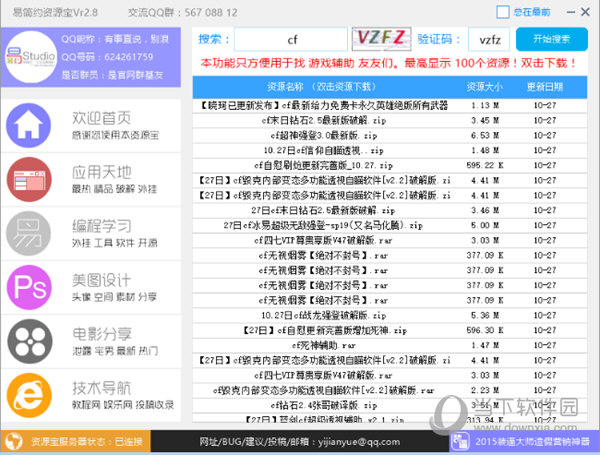Select the 10.27日cf战龙强登破解版.zip row
The height and width of the screenshot is (455, 600).
tap(390, 315)
